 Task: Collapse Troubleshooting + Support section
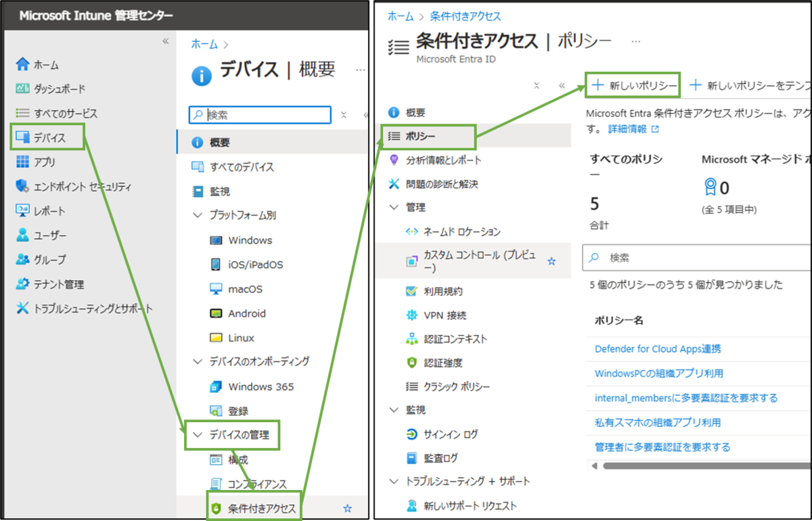coord(394,481)
